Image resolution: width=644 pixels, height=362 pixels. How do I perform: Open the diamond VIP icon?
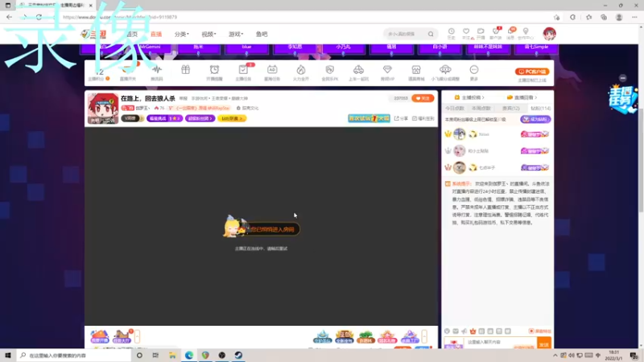pyautogui.click(x=387, y=70)
